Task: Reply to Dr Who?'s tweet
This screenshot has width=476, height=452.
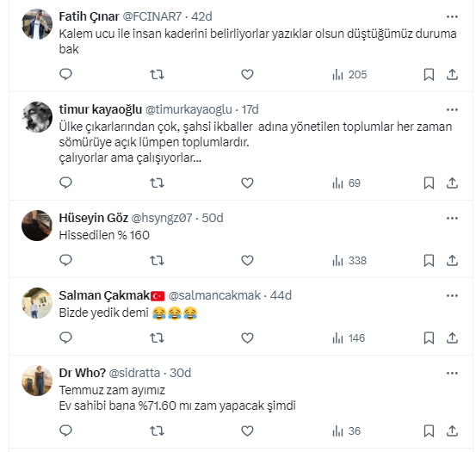Action: tap(65, 430)
